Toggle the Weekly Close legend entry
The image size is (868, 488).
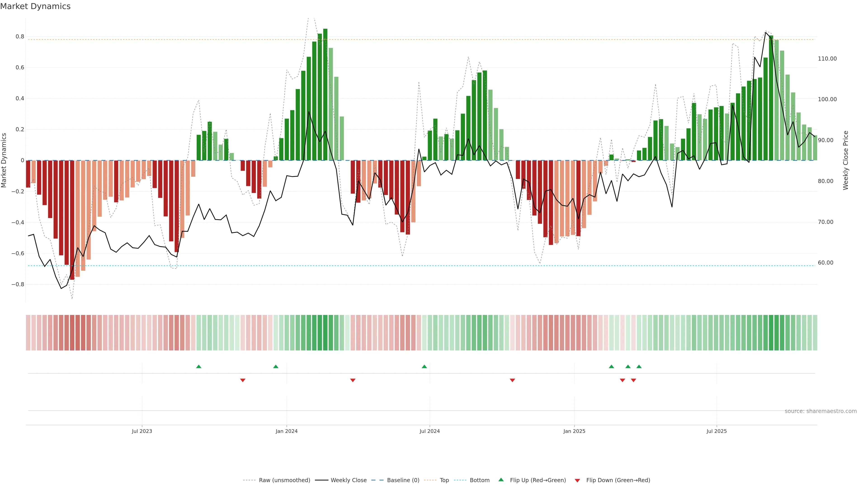[x=348, y=480]
